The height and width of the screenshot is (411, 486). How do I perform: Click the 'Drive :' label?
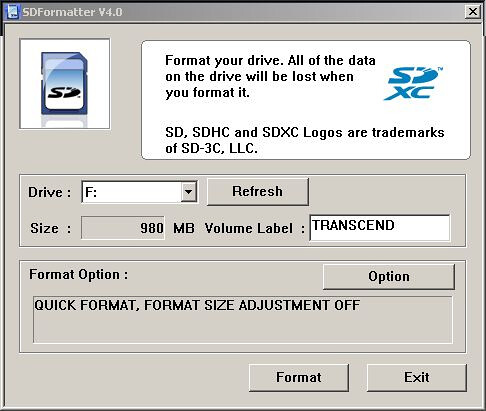click(x=50, y=192)
